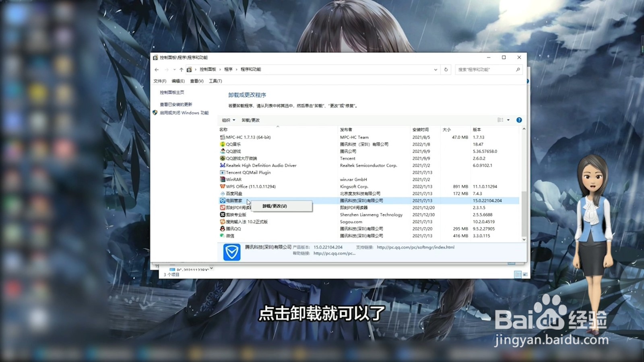Image resolution: width=644 pixels, height=362 pixels.
Task: Click 控制面板 breadcrumb segment
Action: tap(208, 70)
